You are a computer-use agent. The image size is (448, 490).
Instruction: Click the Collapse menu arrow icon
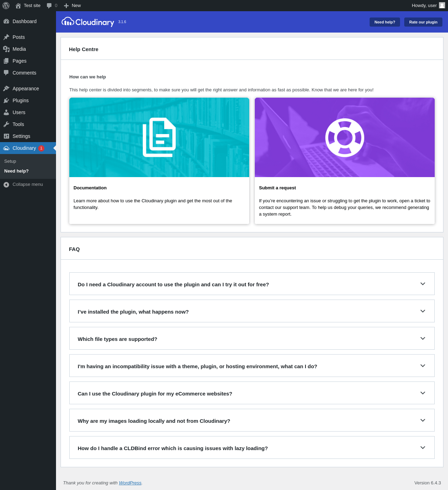point(6,184)
